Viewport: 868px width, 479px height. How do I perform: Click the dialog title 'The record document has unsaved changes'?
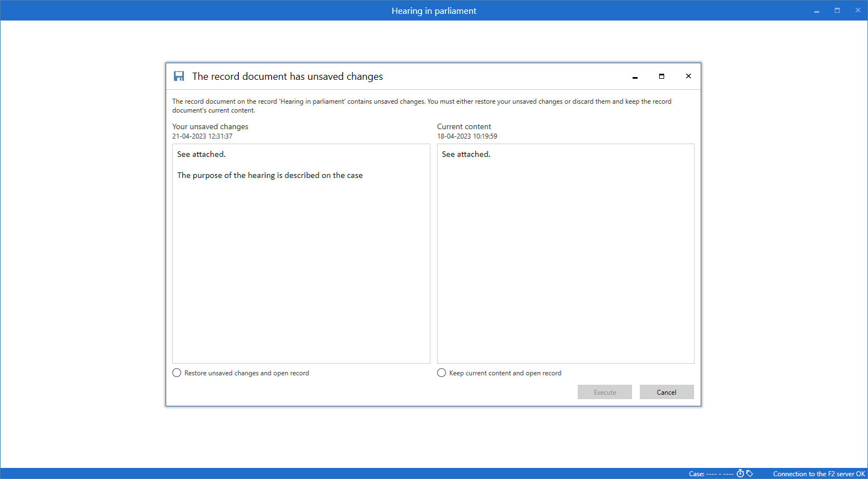click(x=287, y=77)
